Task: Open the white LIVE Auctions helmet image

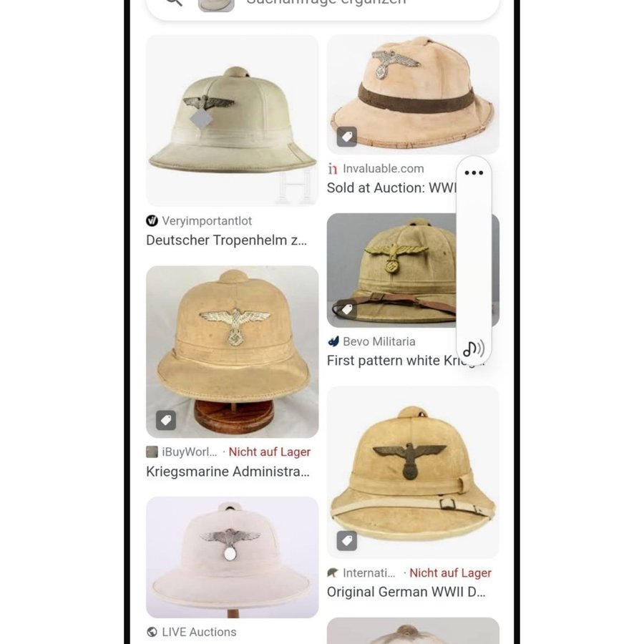Action: tap(232, 557)
